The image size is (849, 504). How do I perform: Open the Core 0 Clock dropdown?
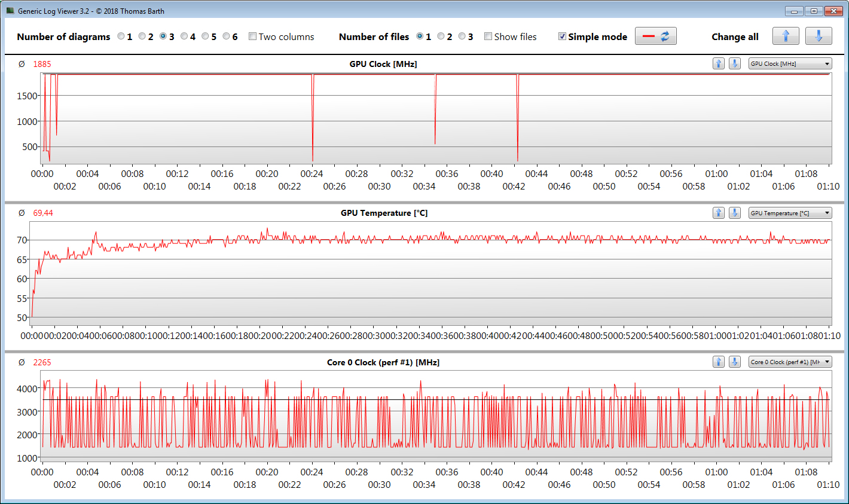pyautogui.click(x=790, y=362)
